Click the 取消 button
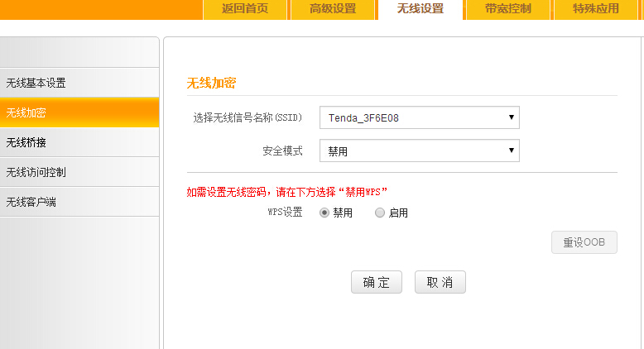The image size is (644, 349). pos(440,282)
